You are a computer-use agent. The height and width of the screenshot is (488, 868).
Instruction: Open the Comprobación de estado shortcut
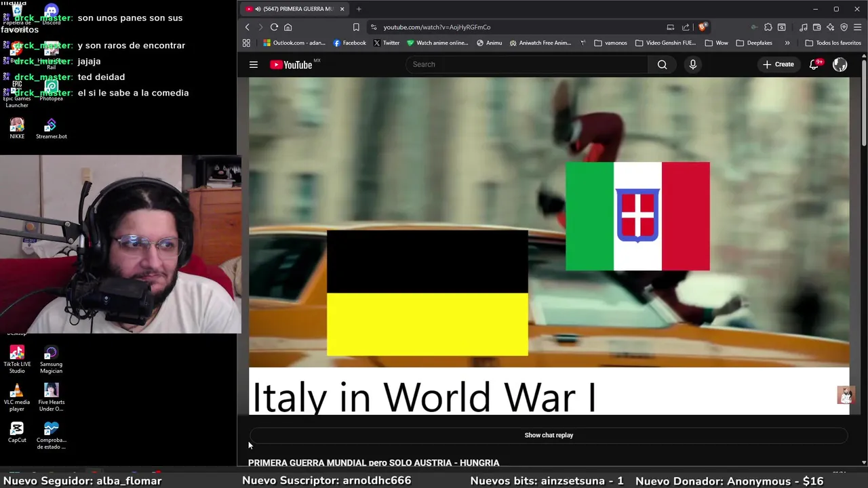[x=51, y=435]
